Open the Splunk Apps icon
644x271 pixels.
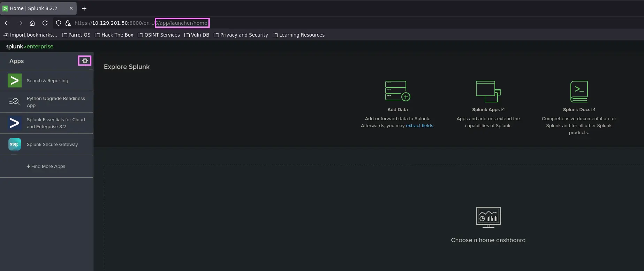(488, 91)
